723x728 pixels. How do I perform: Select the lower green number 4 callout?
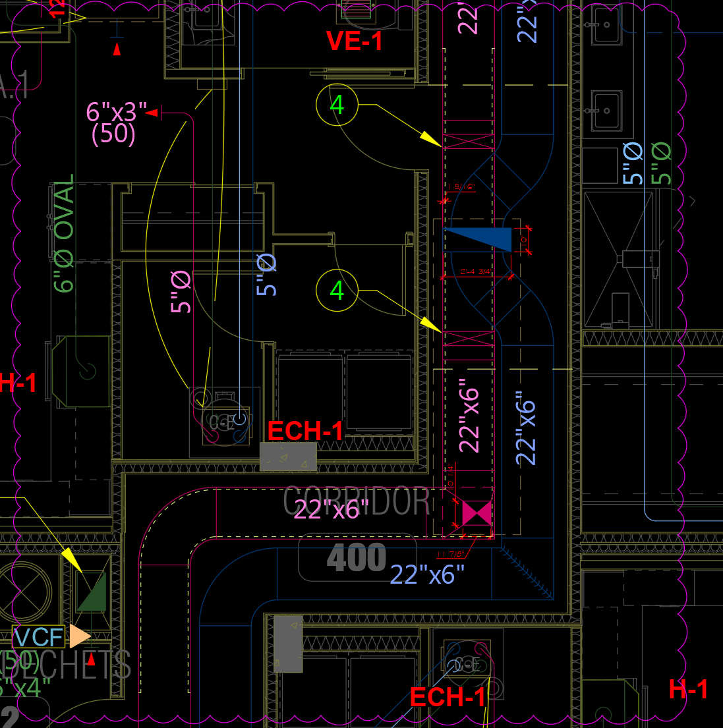[337, 291]
